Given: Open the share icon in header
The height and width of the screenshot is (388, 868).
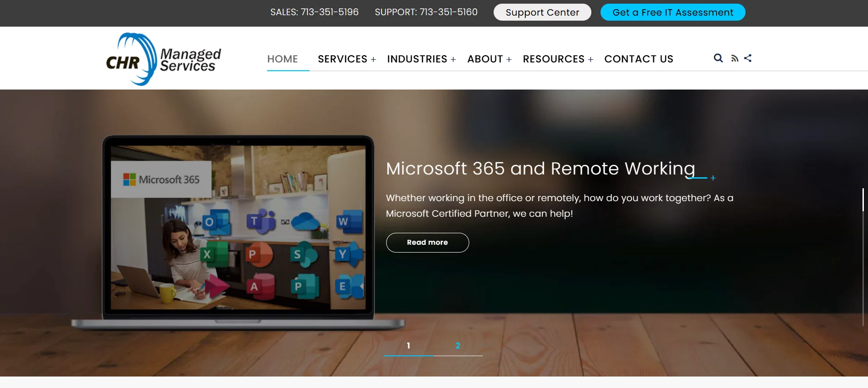Looking at the screenshot, I should [x=748, y=58].
